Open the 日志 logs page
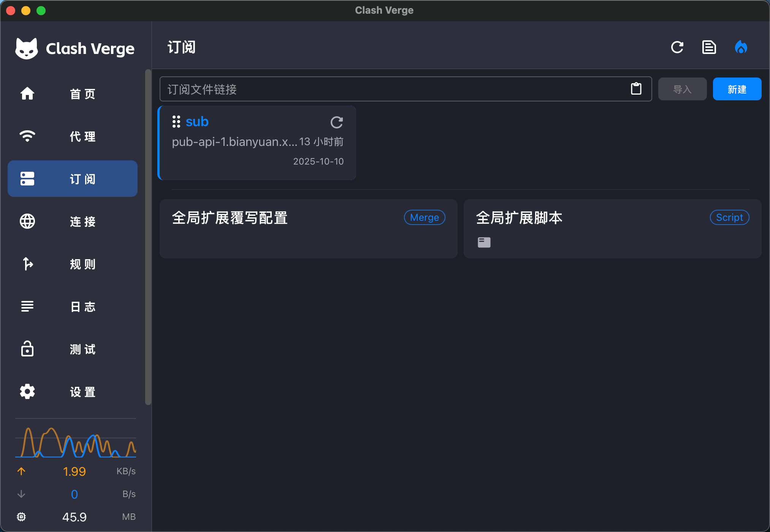 [72, 306]
